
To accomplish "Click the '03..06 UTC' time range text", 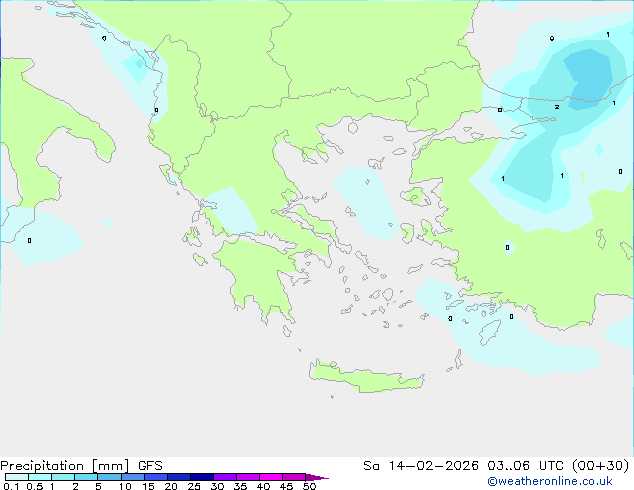I will click(x=524, y=466).
